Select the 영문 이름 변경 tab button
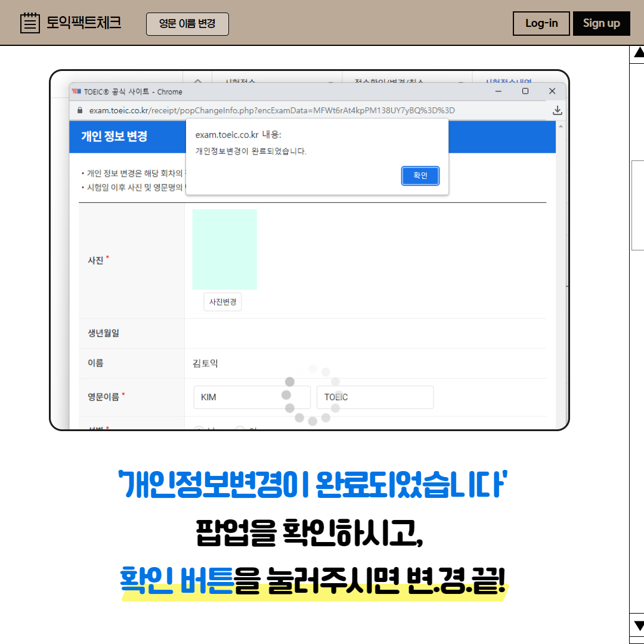Viewport: 644px width, 644px height. pos(187,24)
